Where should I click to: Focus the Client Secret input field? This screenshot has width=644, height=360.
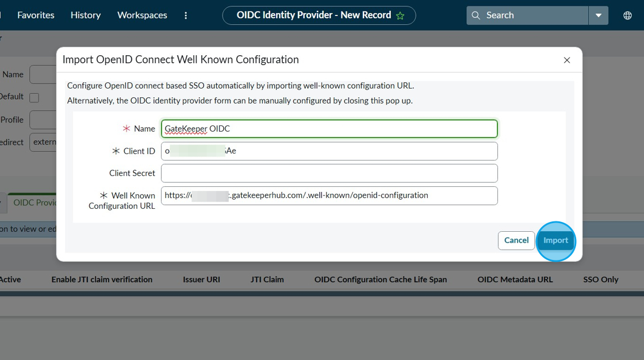(x=329, y=173)
